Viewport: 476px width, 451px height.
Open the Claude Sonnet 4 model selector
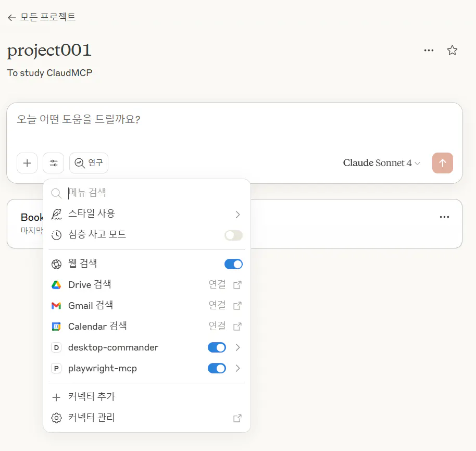tap(382, 163)
